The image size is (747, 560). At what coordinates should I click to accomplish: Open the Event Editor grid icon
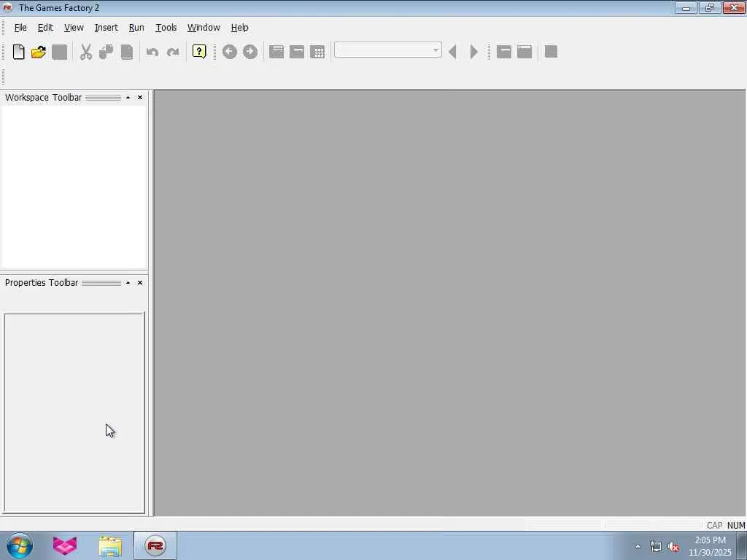[317, 52]
